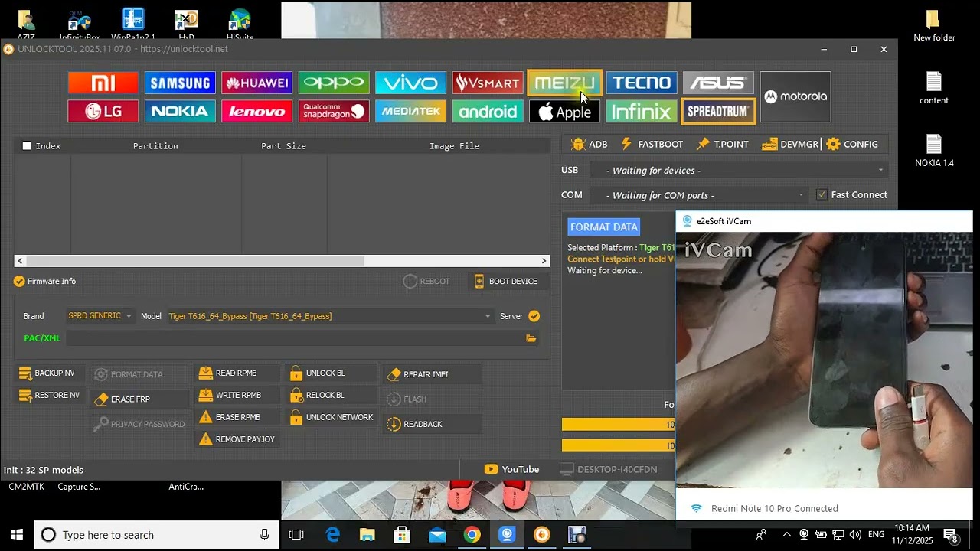The width and height of the screenshot is (980, 551).
Task: Select the LG brand icon
Action: click(x=103, y=111)
